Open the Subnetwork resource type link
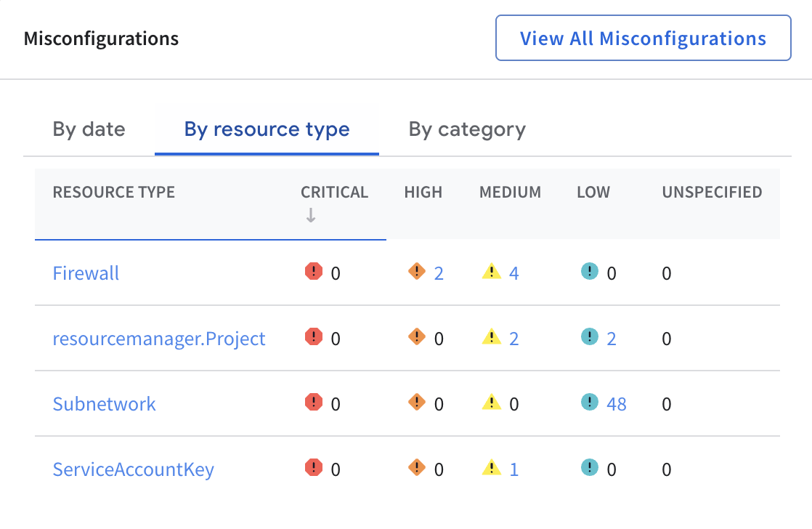This screenshot has width=812, height=529. click(104, 403)
